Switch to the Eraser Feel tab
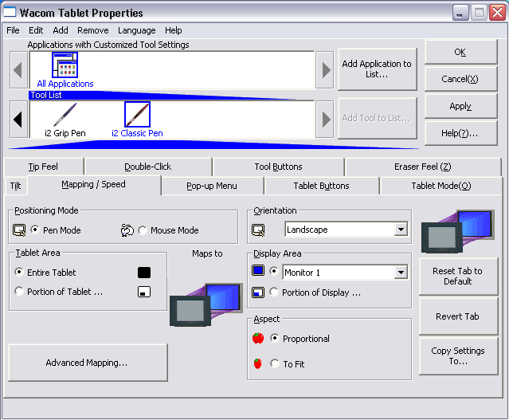 (x=423, y=167)
